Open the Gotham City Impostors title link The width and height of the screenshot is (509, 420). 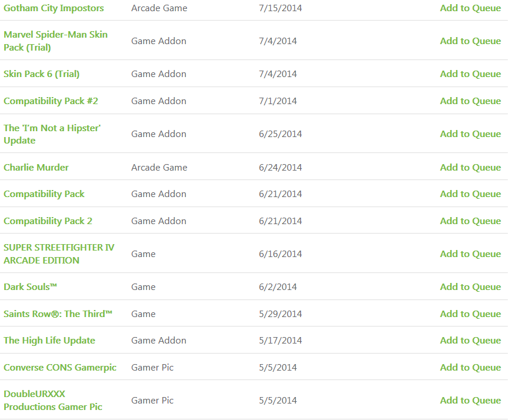click(x=54, y=8)
